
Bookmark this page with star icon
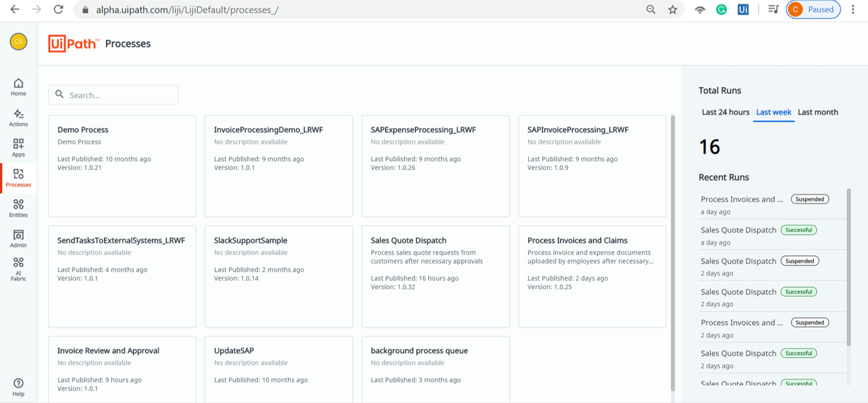672,10
